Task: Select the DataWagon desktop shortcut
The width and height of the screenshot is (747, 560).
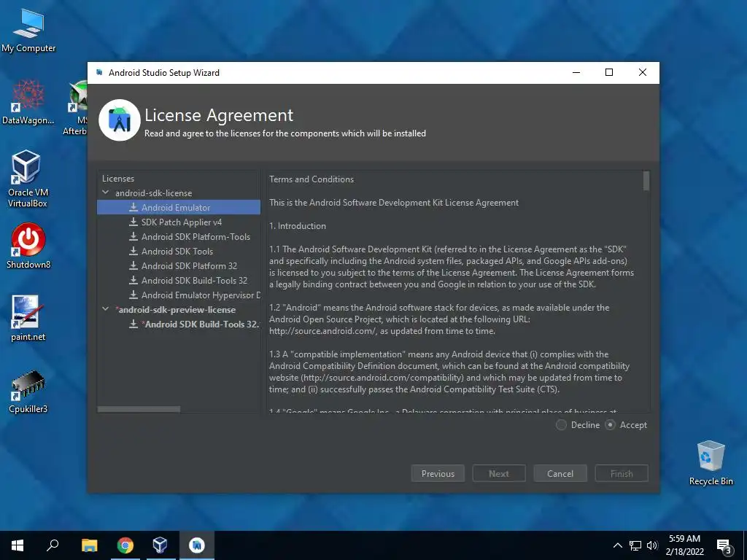Action: tap(28, 102)
